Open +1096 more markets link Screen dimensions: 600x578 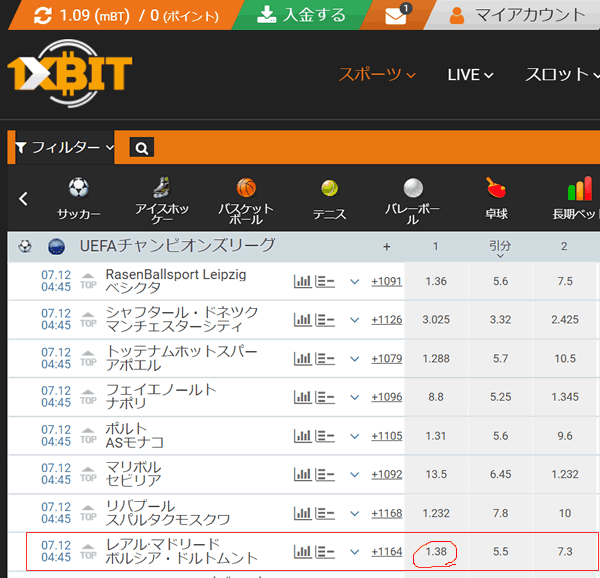[x=386, y=397]
